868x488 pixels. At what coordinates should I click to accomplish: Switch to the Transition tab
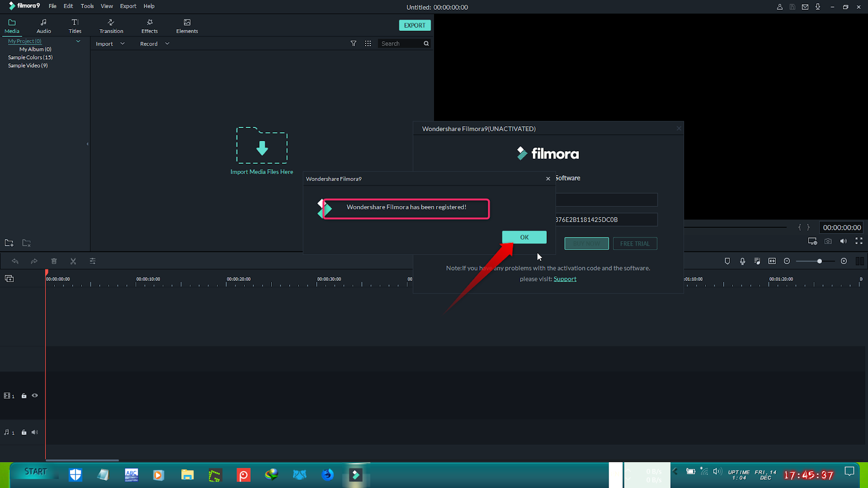(111, 26)
